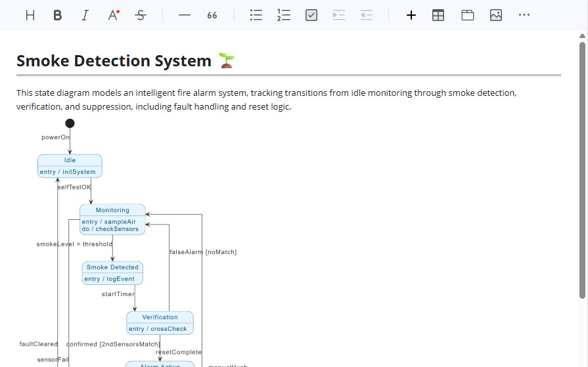Apply strikethrough formatting
Viewport: 588px width, 367px height.
pos(141,15)
